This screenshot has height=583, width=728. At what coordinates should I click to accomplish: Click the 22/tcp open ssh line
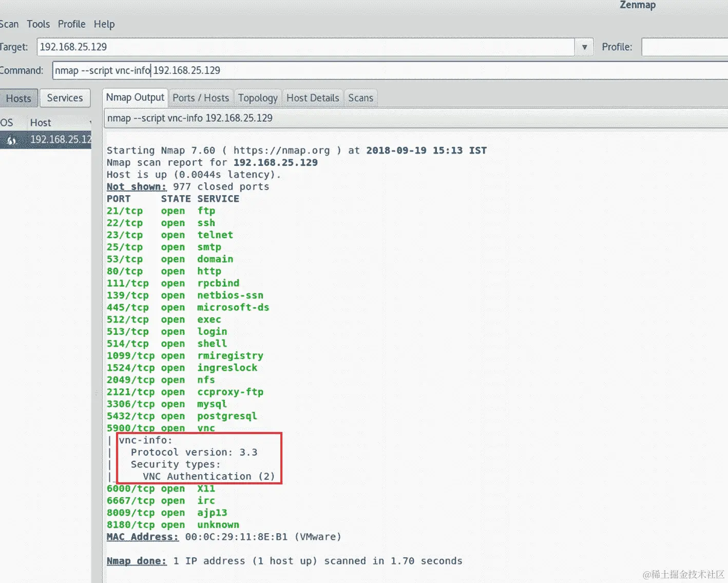tap(161, 223)
